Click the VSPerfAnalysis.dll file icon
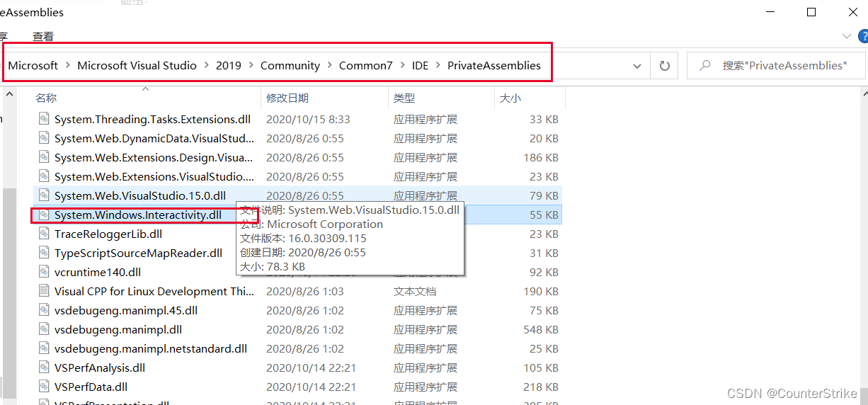Screen dimensions: 868x405 click(44, 367)
